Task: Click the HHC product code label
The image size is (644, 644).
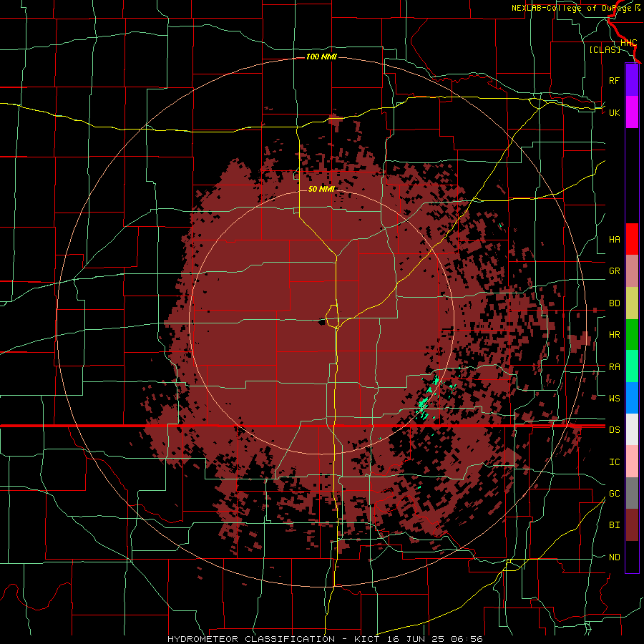Action: [x=628, y=42]
